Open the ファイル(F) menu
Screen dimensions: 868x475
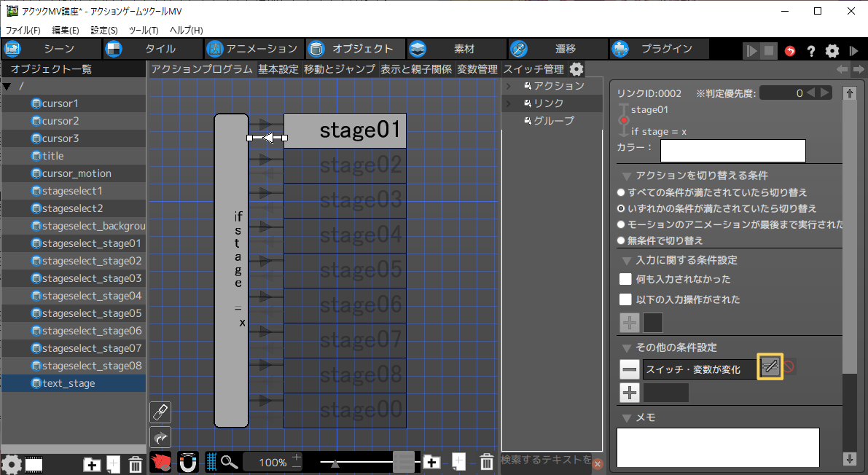[23, 30]
